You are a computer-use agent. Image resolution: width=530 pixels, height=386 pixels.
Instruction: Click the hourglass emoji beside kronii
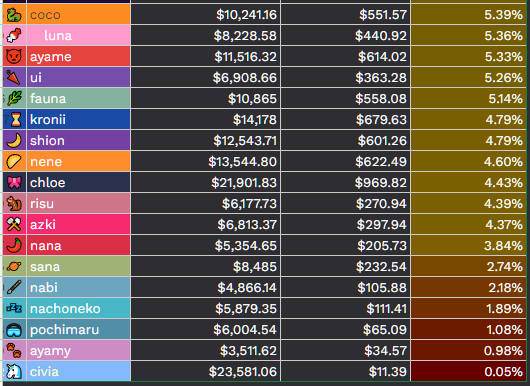pyautogui.click(x=16, y=119)
